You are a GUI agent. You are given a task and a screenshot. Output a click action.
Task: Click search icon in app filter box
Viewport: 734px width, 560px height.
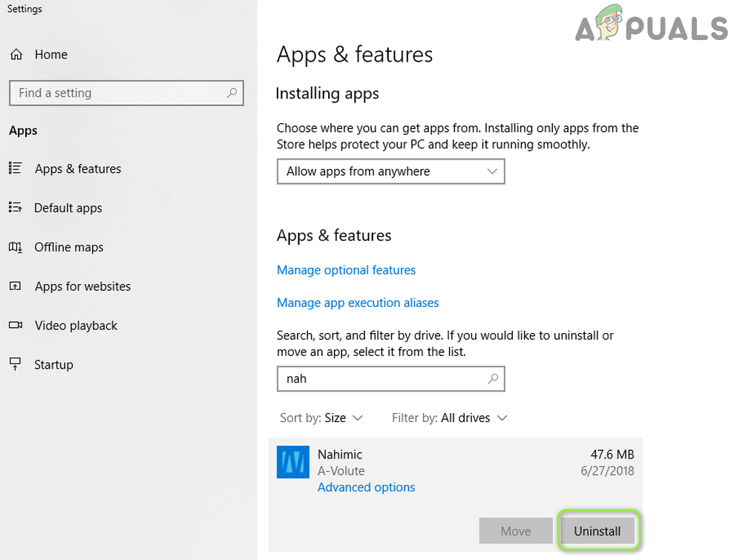[x=493, y=378]
